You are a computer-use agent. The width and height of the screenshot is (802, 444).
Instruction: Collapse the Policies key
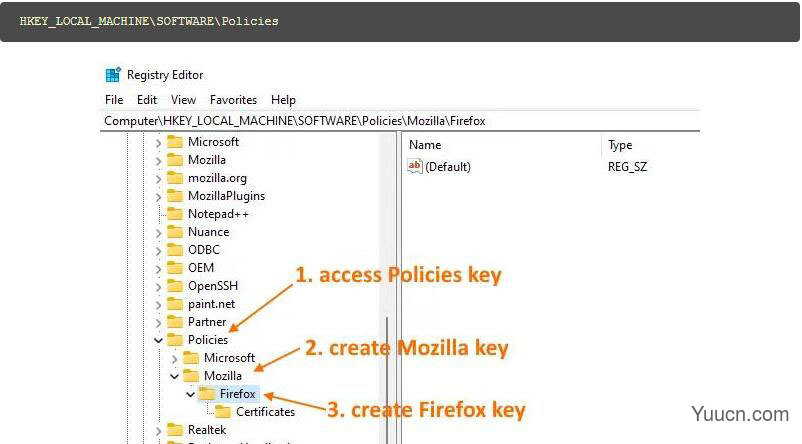click(158, 340)
